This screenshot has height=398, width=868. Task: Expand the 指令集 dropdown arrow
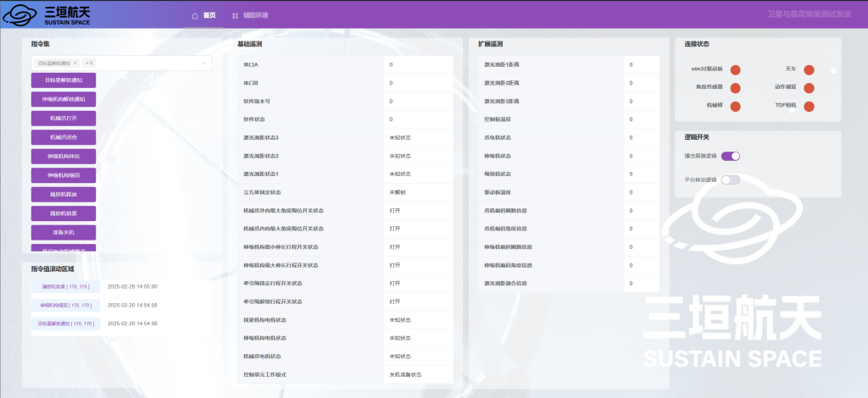pos(203,63)
